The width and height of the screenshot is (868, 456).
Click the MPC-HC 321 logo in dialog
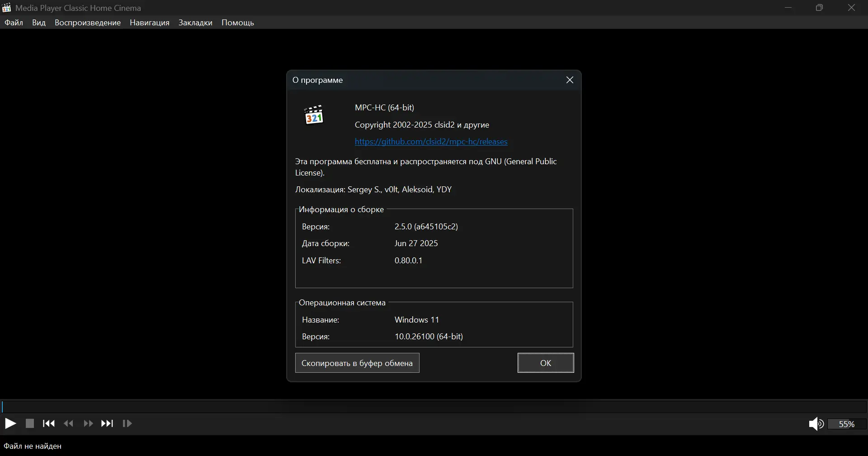(x=314, y=115)
